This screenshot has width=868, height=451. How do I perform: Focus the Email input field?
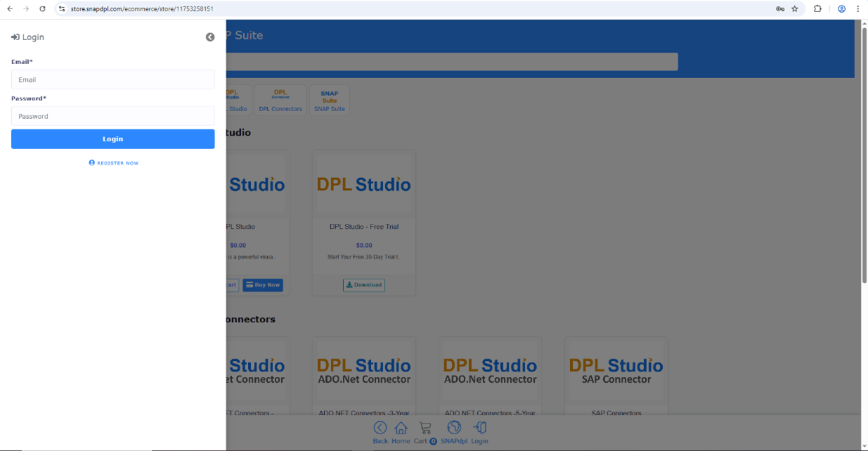(113, 80)
